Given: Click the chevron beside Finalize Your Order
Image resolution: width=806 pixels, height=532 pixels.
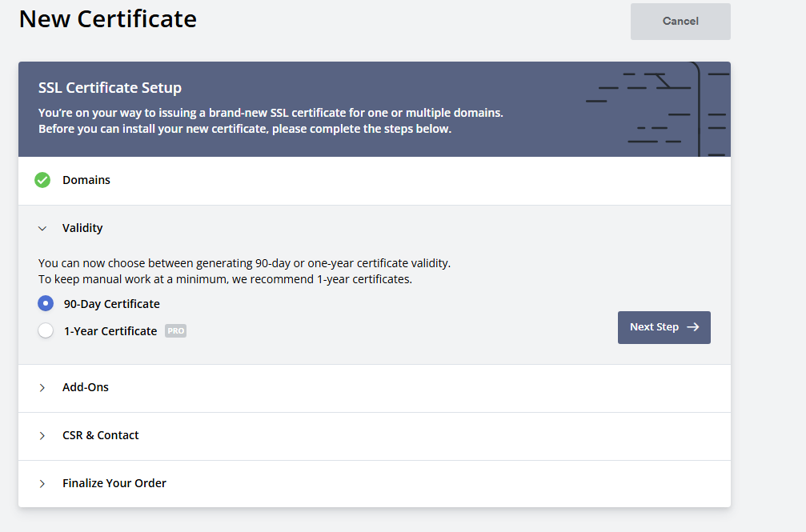Looking at the screenshot, I should [x=42, y=483].
